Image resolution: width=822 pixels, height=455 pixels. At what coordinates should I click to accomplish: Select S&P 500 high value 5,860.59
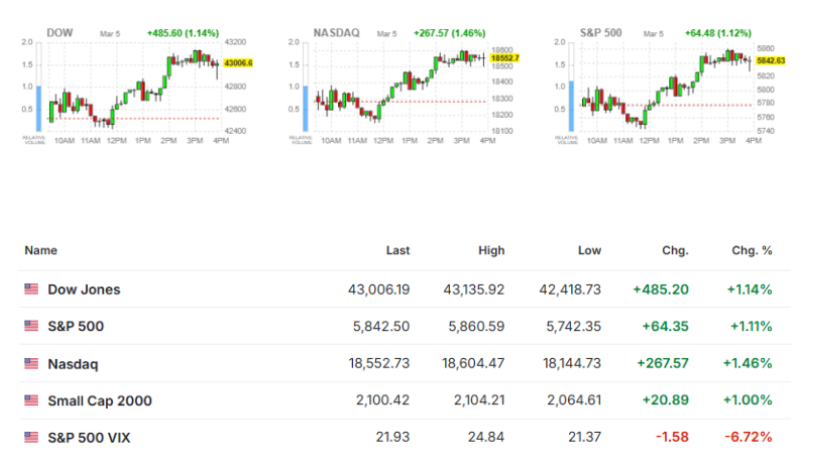[477, 326]
